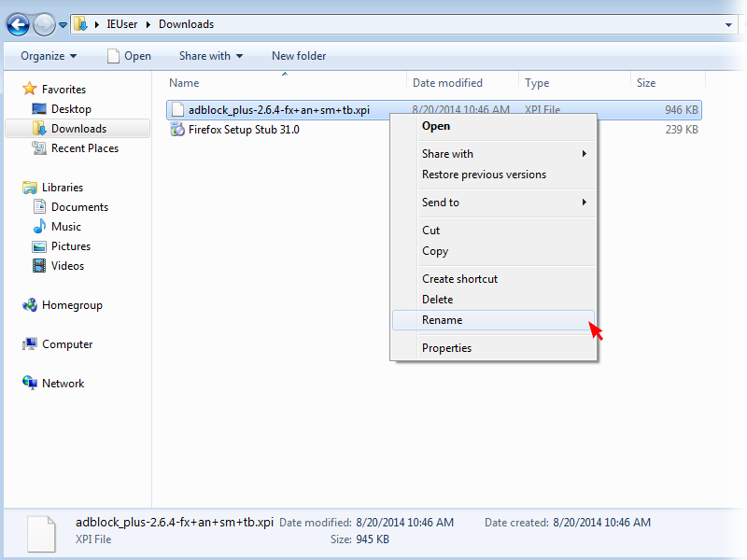Screen dimensions: 747x560
Task: Select adblock_plus-2.6.4-fx+an+sm+tb.xpi file name
Action: pyautogui.click(x=278, y=110)
